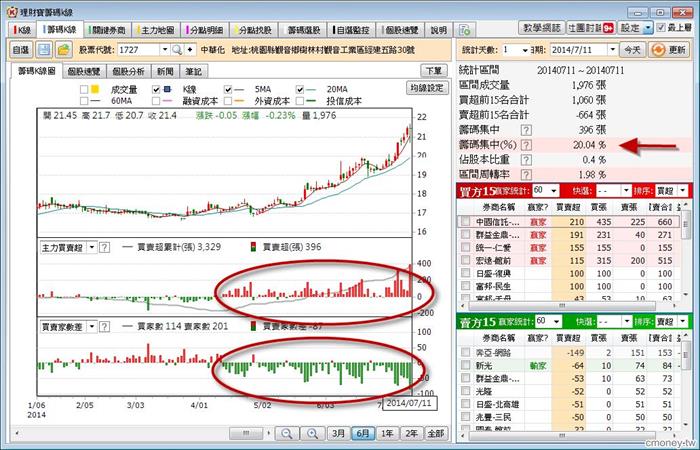This screenshot has width=700, height=450.
Task: Open the 快選 dropdown in 買方15 header
Action: 626,191
